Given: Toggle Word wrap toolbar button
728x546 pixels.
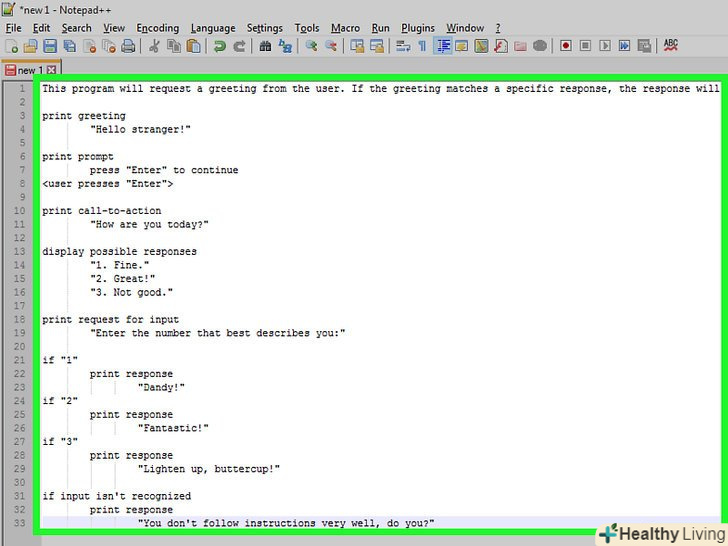Looking at the screenshot, I should click(x=403, y=46).
